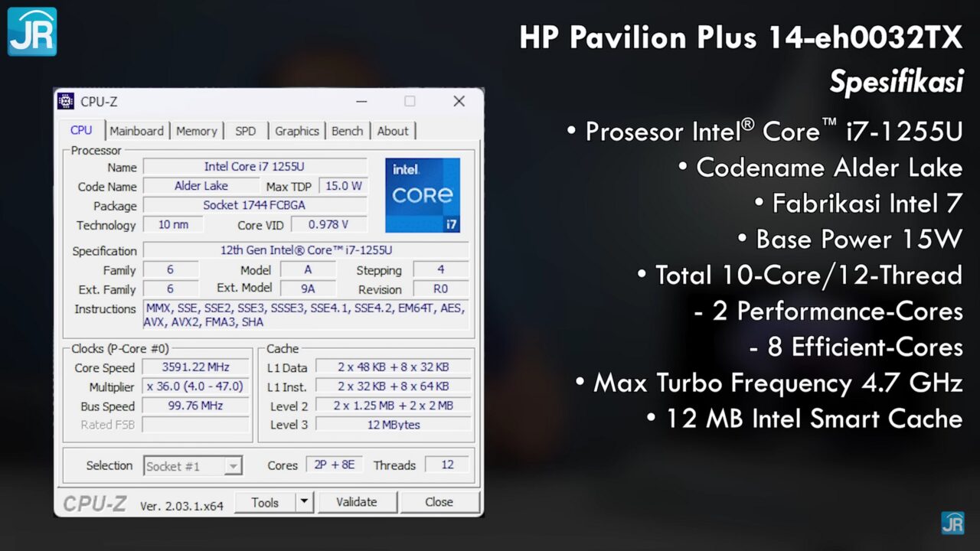Click the CPU-Z app icon in title bar
Screen dimensions: 980x551
coord(67,101)
